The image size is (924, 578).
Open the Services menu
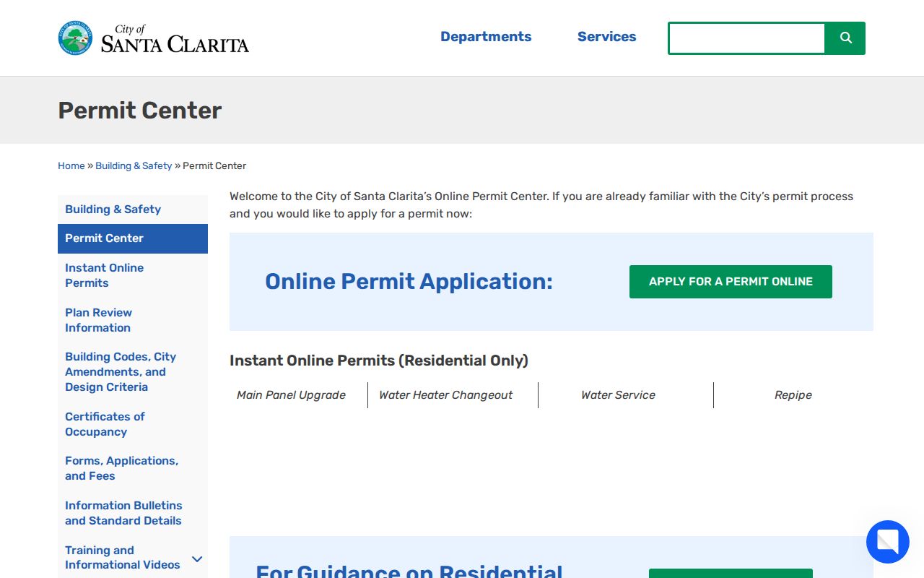pyautogui.click(x=606, y=37)
